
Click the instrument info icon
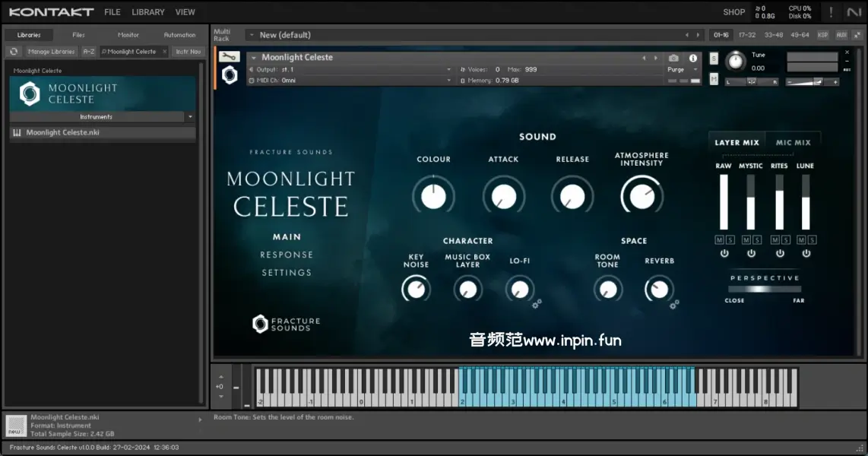pos(692,58)
